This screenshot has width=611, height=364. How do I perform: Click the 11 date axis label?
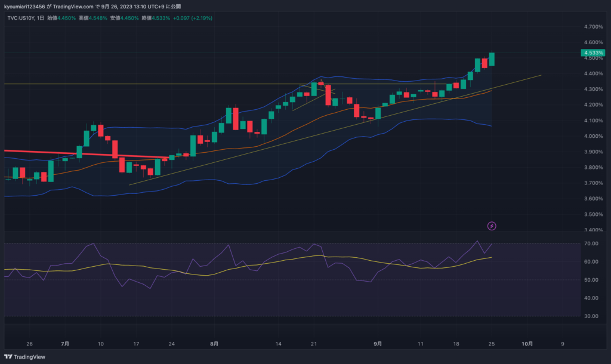click(x=420, y=344)
